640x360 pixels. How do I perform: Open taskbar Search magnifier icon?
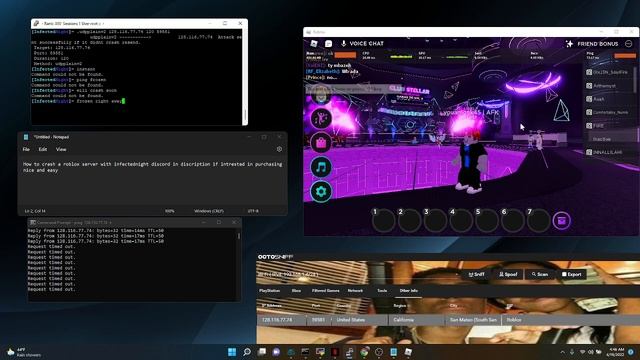pyautogui.click(x=247, y=352)
